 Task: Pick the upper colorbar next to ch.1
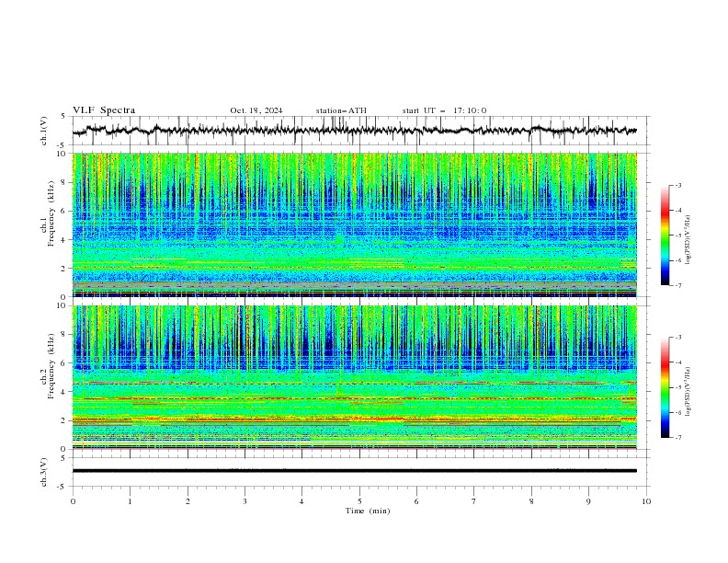click(665, 236)
